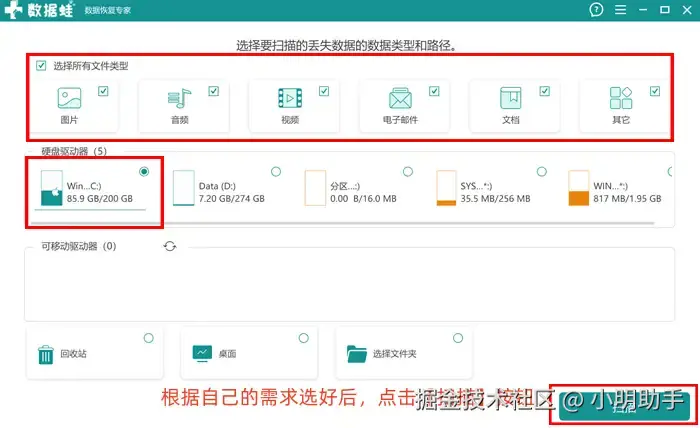Click the 35.5 MB/256 MB text

(x=496, y=199)
